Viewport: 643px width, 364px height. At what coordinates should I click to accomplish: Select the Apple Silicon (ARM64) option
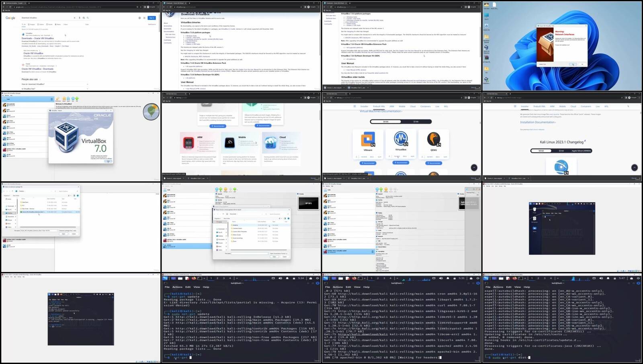(x=582, y=151)
